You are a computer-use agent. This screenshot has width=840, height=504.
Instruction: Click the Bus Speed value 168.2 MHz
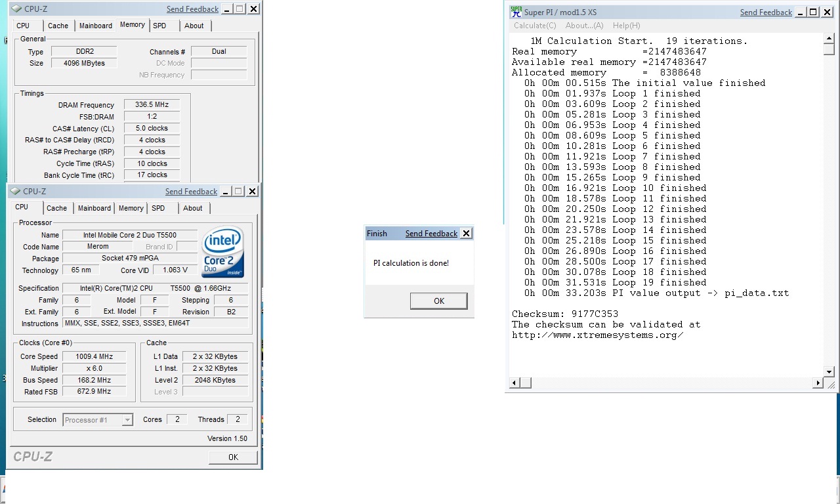pos(94,380)
